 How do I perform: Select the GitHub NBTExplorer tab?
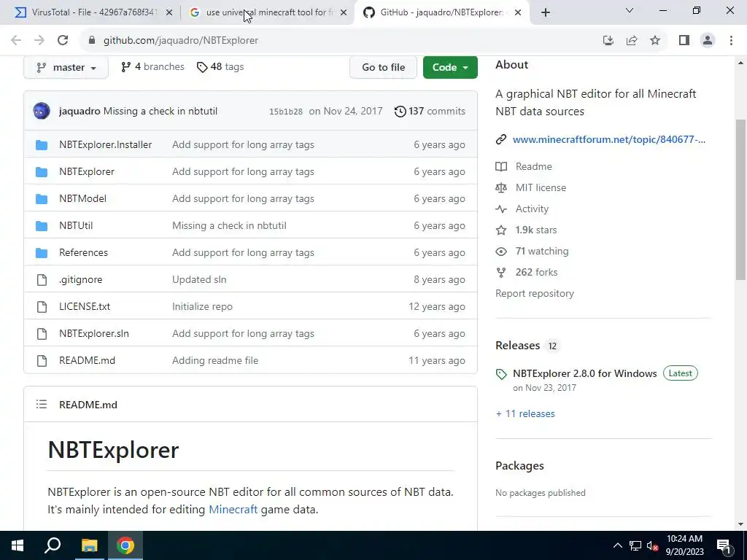tap(441, 12)
